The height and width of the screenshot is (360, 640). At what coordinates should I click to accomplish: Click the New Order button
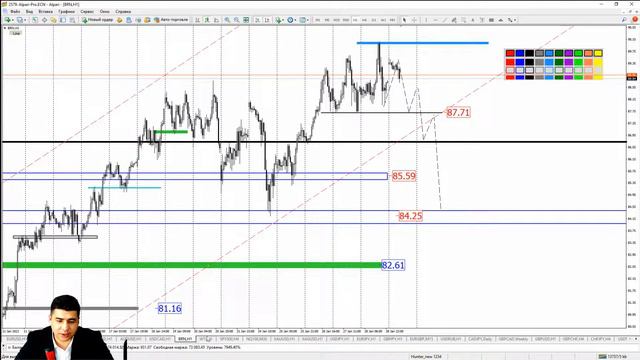point(97,20)
